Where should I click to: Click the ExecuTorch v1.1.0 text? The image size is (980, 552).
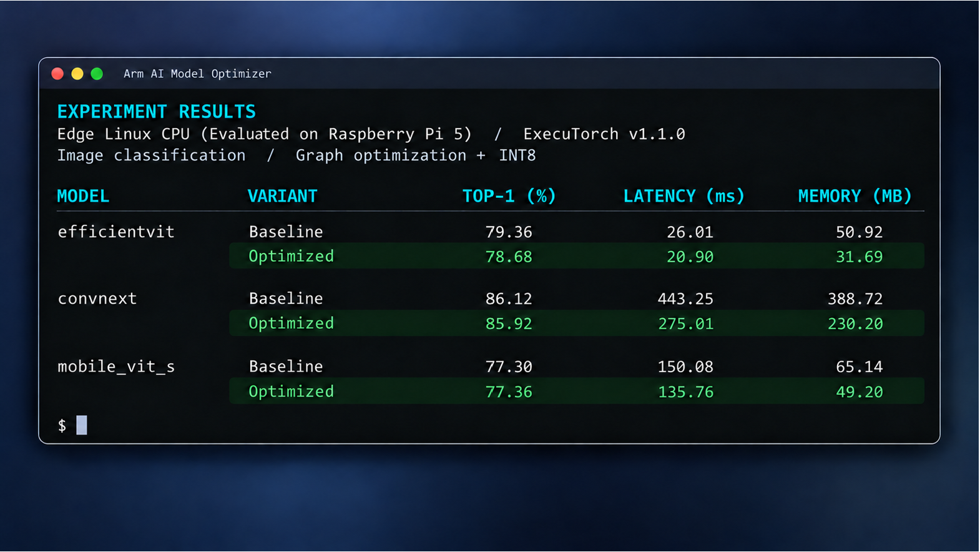pyautogui.click(x=604, y=134)
